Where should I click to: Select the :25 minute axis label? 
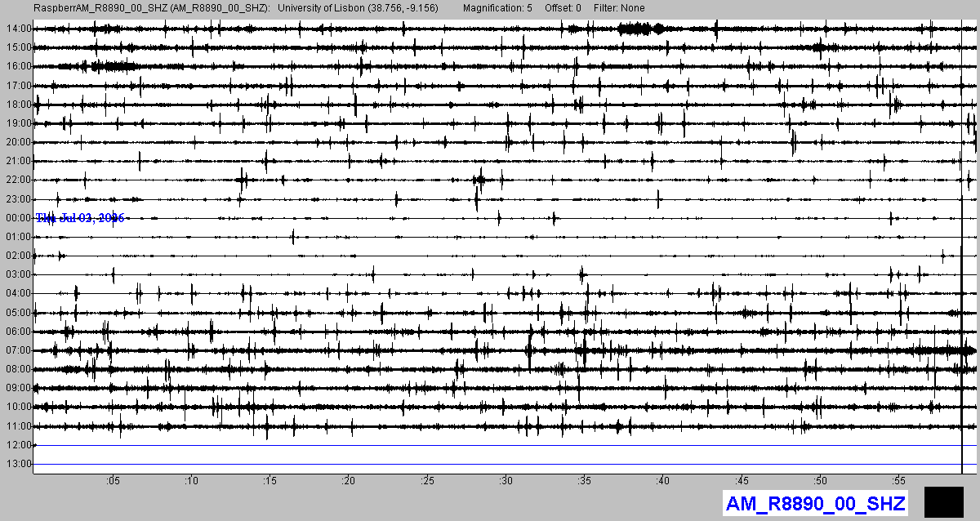[x=427, y=480]
